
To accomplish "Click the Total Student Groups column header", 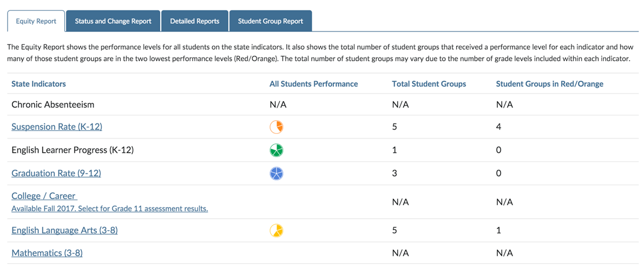I will click(x=429, y=84).
